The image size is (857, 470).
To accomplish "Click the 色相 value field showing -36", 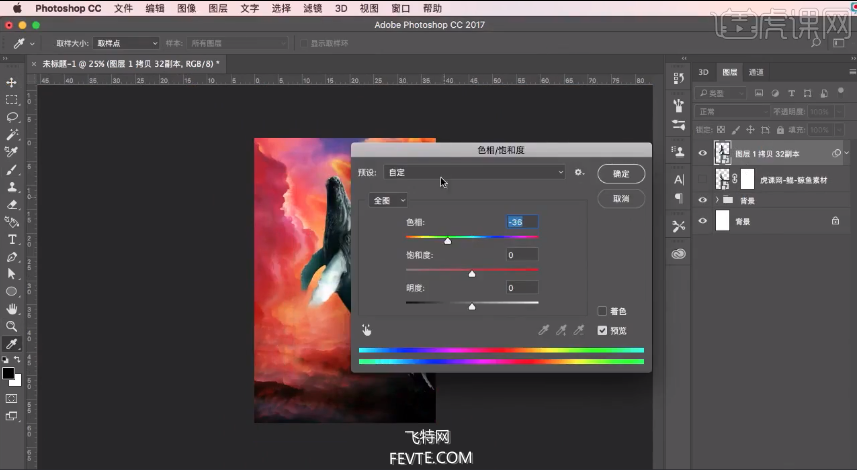I will click(522, 222).
